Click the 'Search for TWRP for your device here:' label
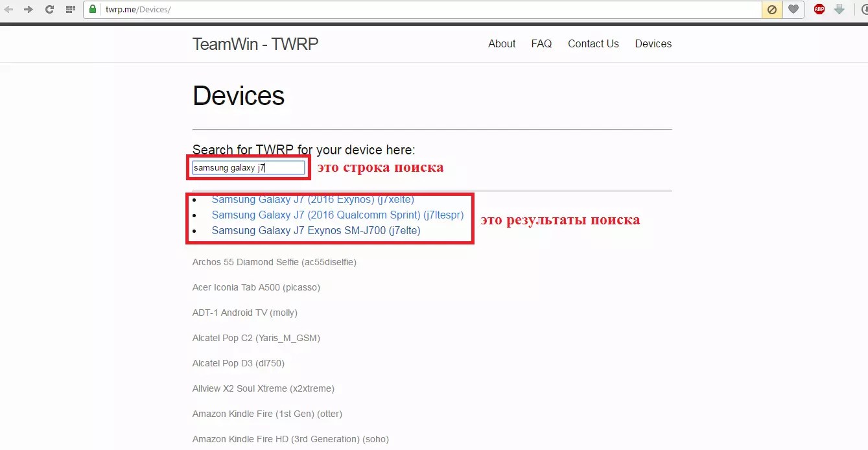This screenshot has height=450, width=868. click(x=303, y=150)
